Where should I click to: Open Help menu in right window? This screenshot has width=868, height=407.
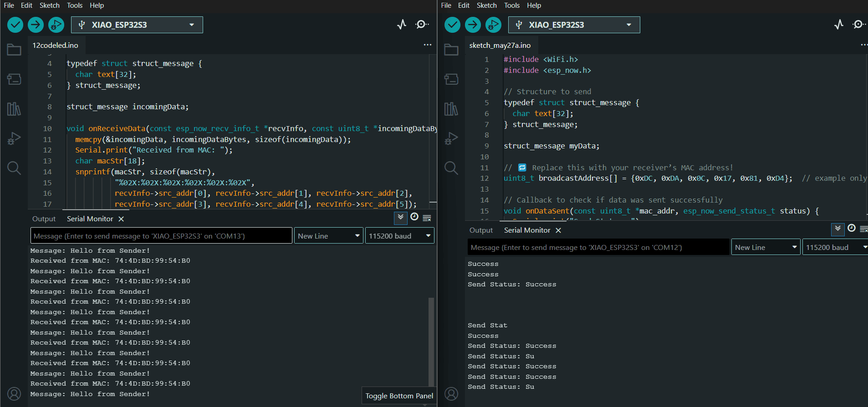click(534, 5)
